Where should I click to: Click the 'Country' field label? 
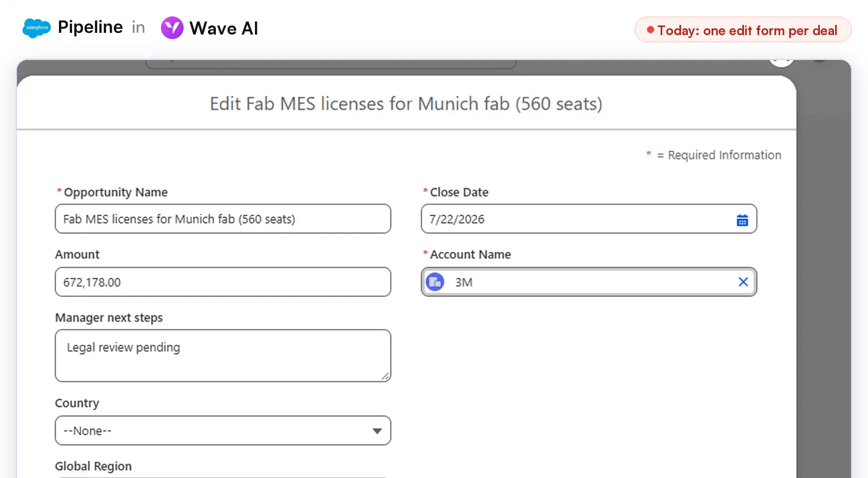[77, 403]
